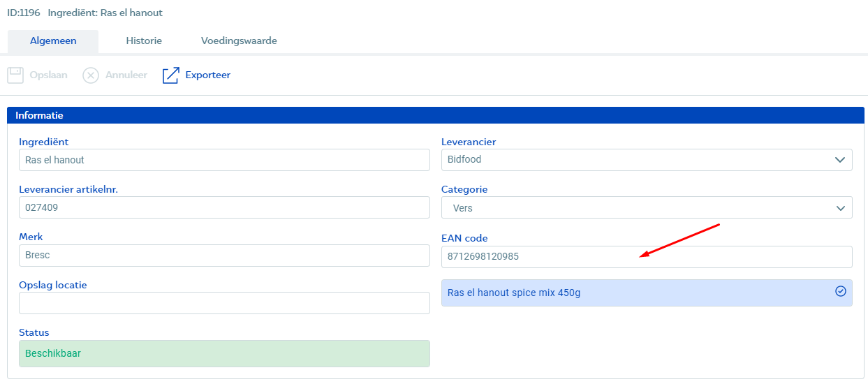The image size is (868, 384).
Task: Click the Exporteer button label
Action: pyautogui.click(x=208, y=75)
